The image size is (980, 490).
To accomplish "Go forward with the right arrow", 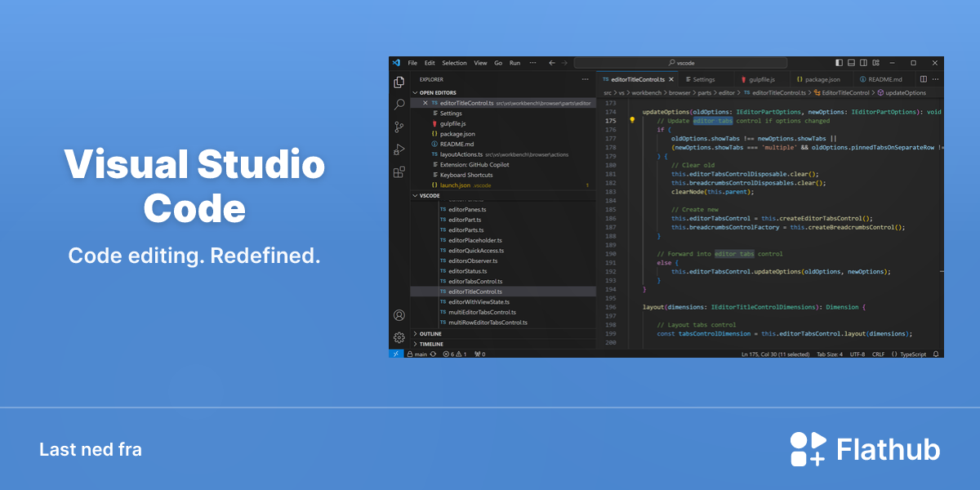I will click(564, 63).
